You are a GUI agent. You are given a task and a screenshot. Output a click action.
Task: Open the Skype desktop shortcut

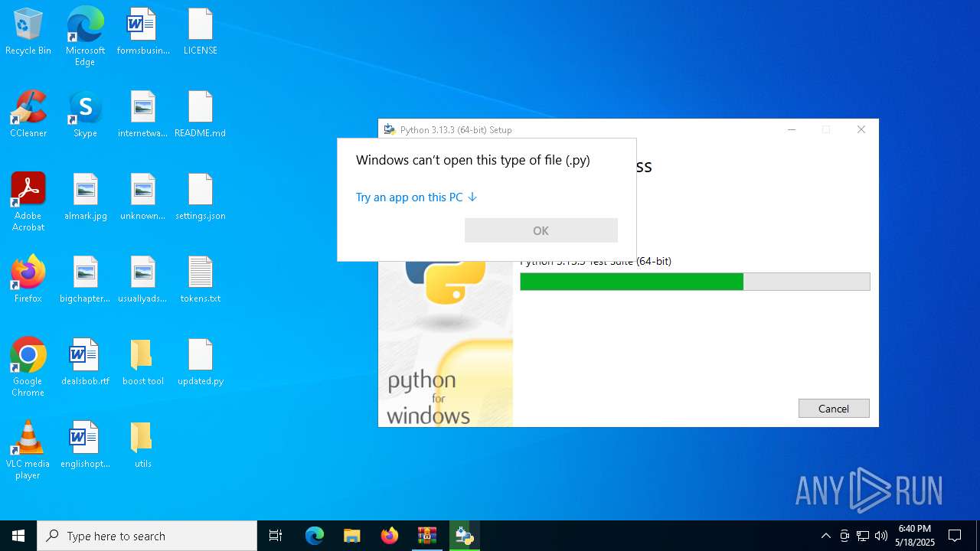point(85,115)
